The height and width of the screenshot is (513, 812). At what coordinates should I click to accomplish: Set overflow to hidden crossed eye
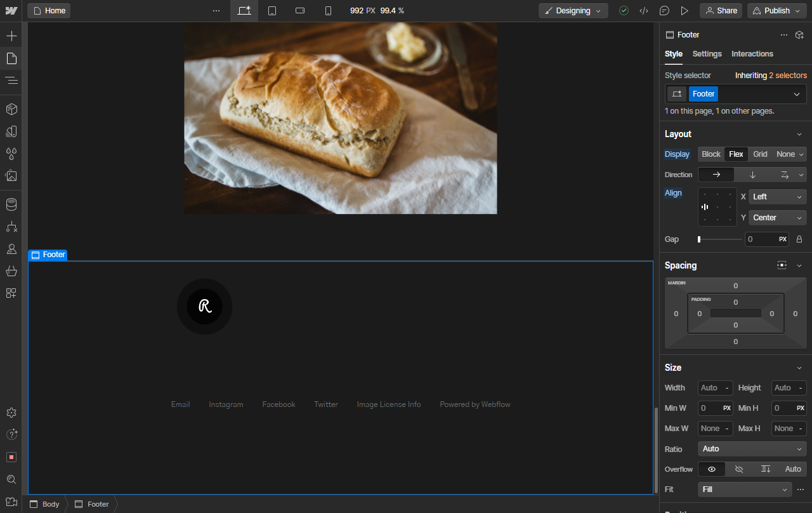click(739, 469)
